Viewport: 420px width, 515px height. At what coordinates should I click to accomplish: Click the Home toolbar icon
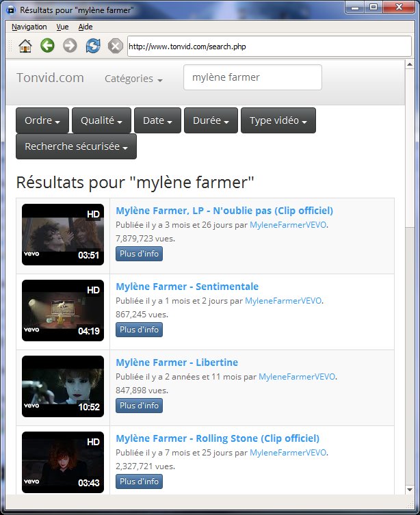click(25, 46)
